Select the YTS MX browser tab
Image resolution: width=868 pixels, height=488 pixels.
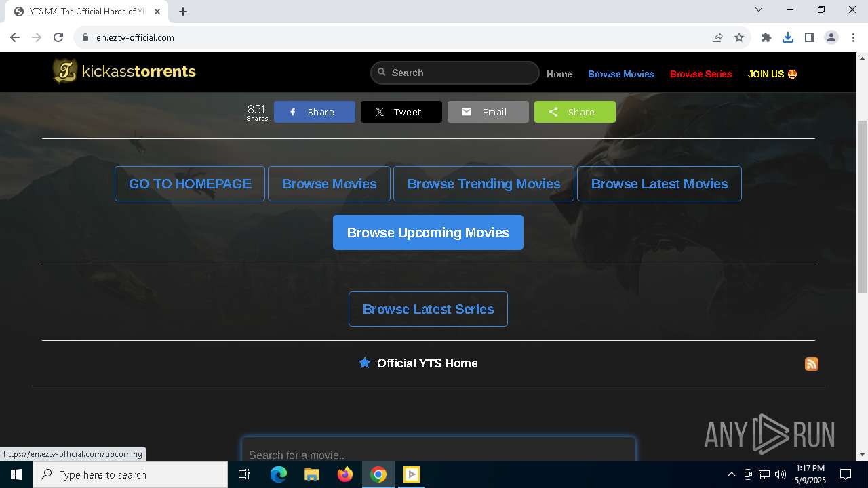coord(86,12)
